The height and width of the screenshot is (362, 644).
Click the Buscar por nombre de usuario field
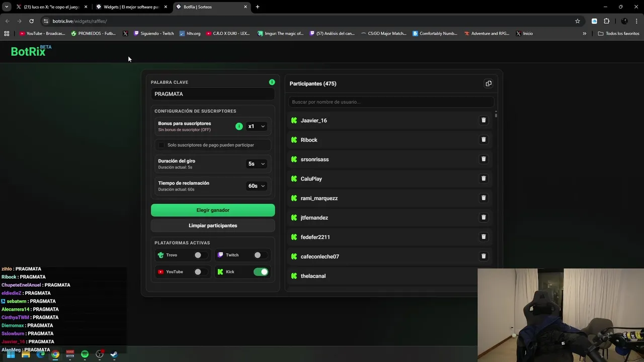[391, 102]
